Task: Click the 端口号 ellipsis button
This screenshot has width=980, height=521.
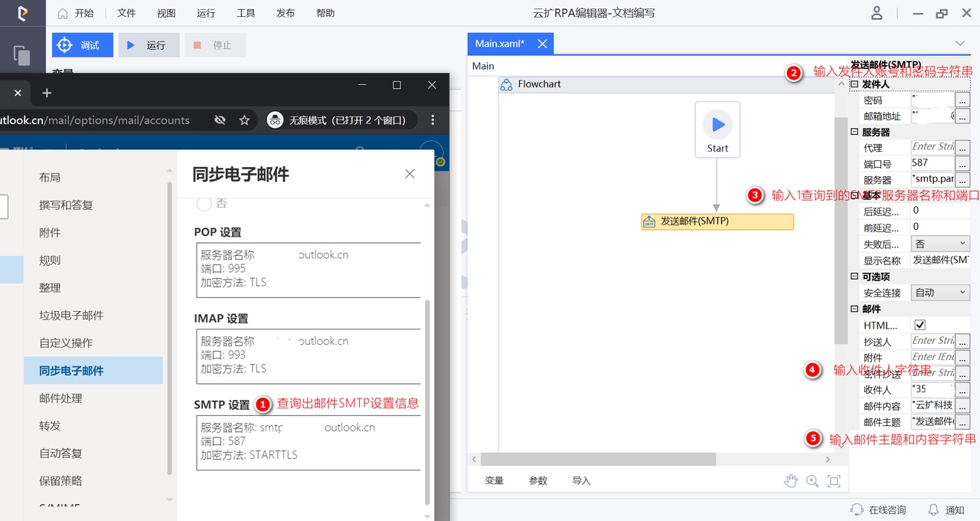Action: [x=962, y=163]
